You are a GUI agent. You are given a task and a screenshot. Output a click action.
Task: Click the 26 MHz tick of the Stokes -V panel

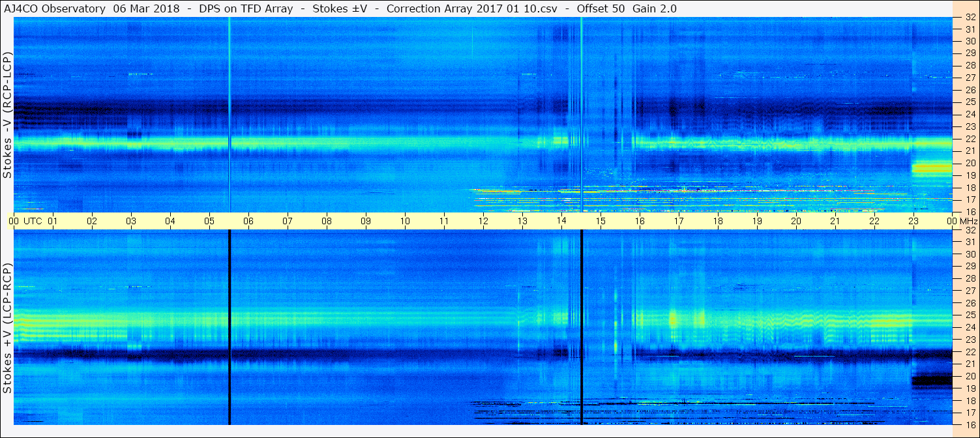point(970,90)
